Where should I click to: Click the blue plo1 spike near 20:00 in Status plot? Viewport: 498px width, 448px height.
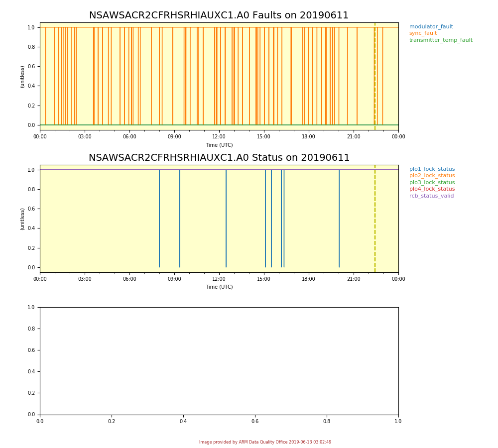click(339, 219)
